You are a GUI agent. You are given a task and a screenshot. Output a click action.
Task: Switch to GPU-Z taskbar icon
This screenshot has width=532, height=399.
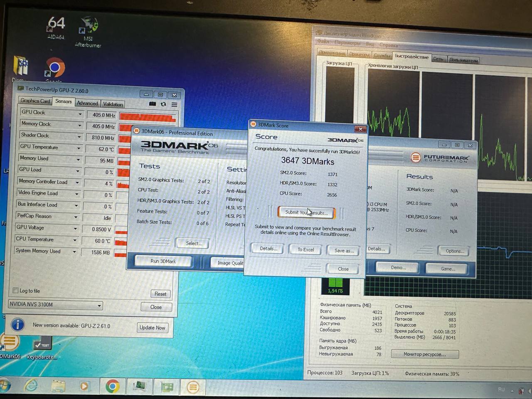(167, 387)
